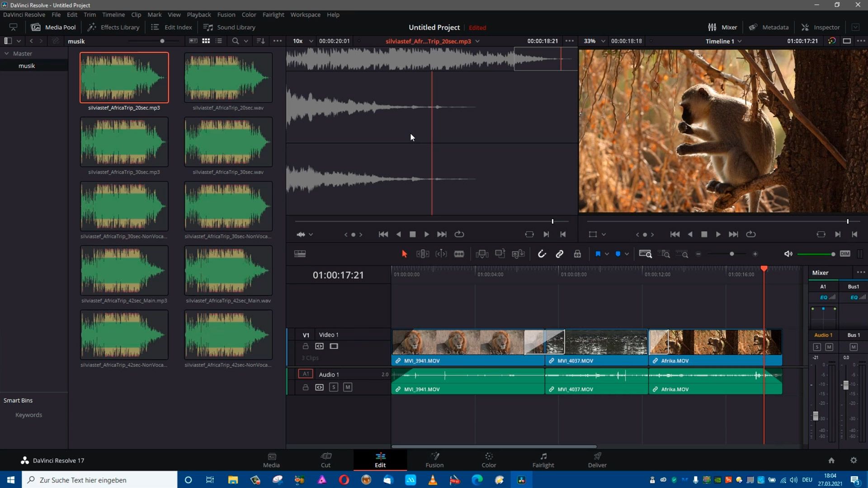Image resolution: width=868 pixels, height=488 pixels.
Task: Click the blue Marker icon
Action: click(x=618, y=254)
